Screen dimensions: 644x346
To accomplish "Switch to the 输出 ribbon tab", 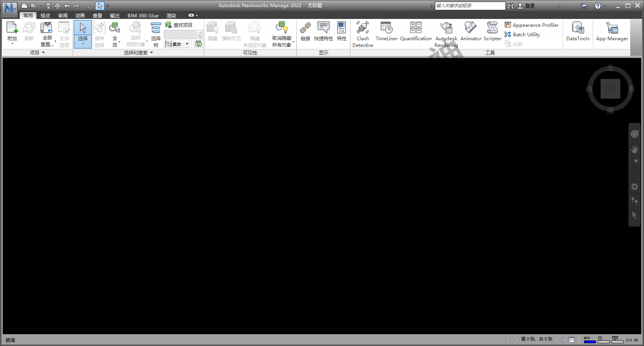I will point(115,15).
